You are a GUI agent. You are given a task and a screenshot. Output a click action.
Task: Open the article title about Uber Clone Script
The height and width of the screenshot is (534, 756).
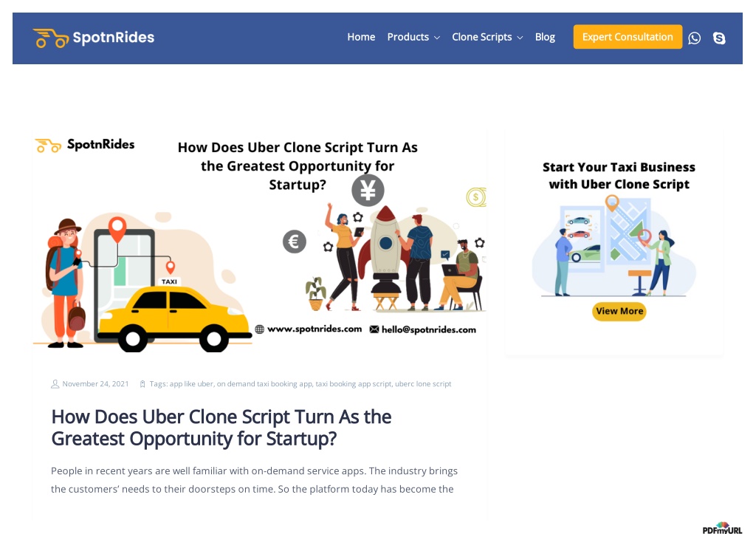pos(221,428)
